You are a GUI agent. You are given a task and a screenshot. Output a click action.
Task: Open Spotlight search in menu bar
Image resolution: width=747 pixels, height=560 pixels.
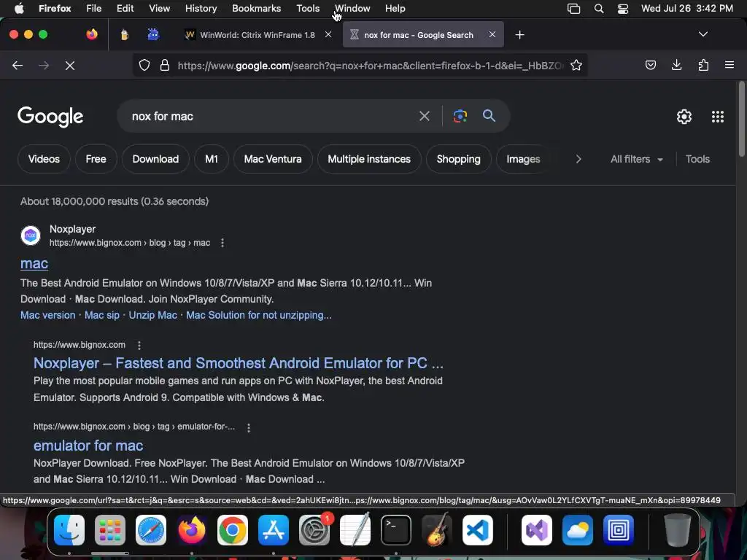(x=599, y=9)
